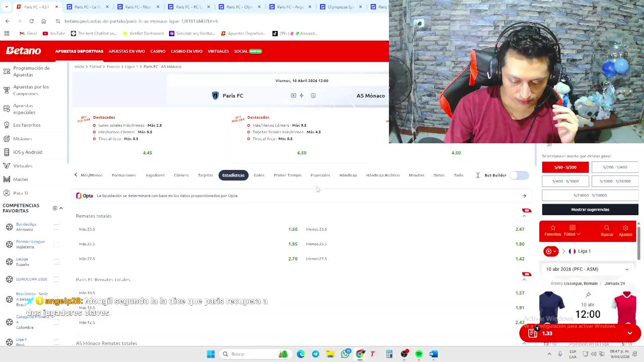Screen dimensions: 644x362
Task: Open Casino en Vivo menu item
Action: click(186, 51)
